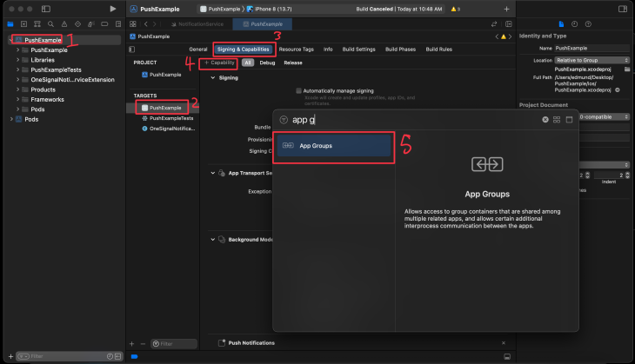635x364 pixels.
Task: Switch capability library to grid view
Action: coord(558,120)
